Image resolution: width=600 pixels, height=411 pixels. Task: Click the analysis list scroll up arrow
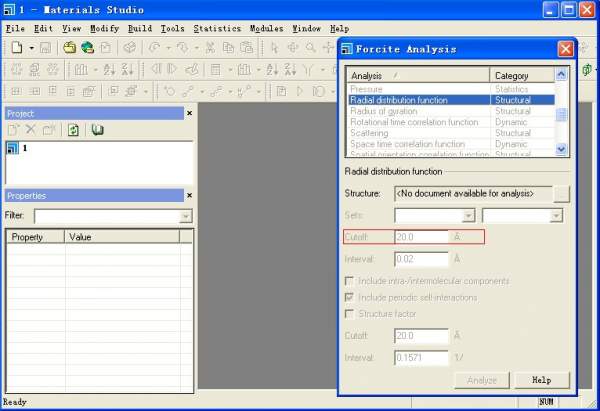[x=561, y=74]
